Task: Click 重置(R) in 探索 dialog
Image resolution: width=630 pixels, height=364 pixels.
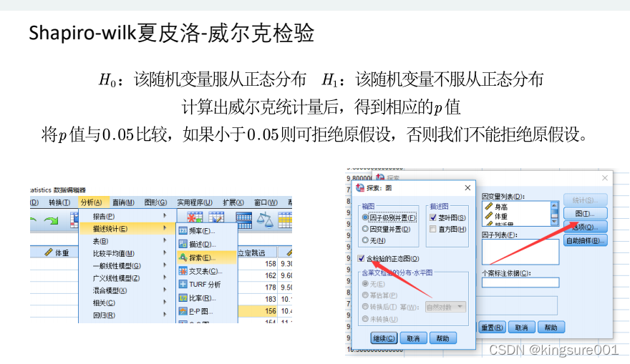Action: tap(492, 328)
